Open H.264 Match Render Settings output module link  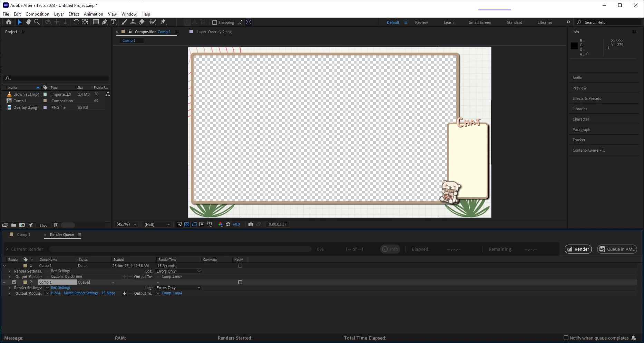pyautogui.click(x=83, y=293)
